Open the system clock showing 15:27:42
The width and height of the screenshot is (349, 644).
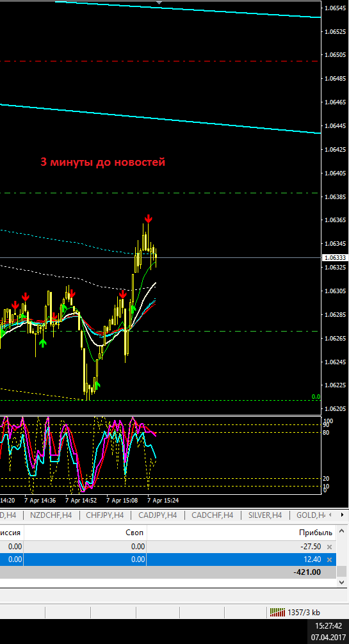(x=329, y=626)
